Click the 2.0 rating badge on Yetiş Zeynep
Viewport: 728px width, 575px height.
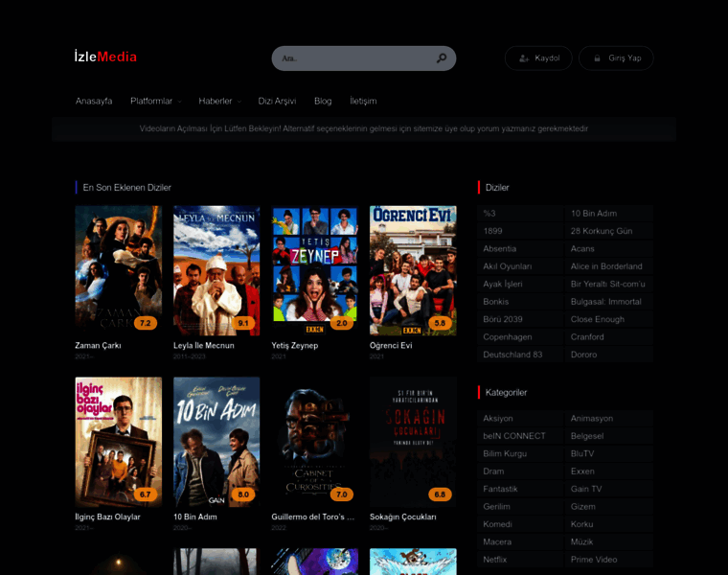point(342,323)
